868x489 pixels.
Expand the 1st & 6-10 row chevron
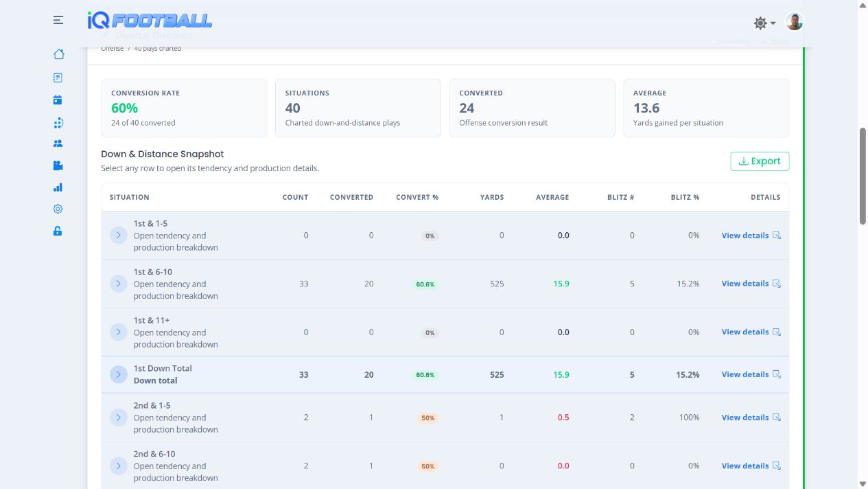pos(119,284)
